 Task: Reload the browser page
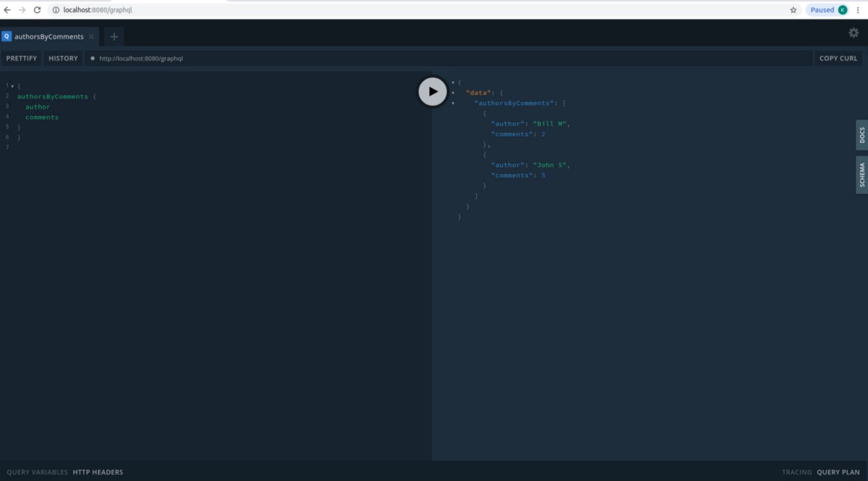coord(37,10)
